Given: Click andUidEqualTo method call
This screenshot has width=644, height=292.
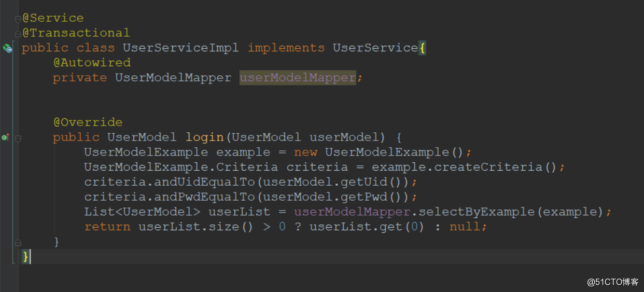Looking at the screenshot, I should point(205,182).
